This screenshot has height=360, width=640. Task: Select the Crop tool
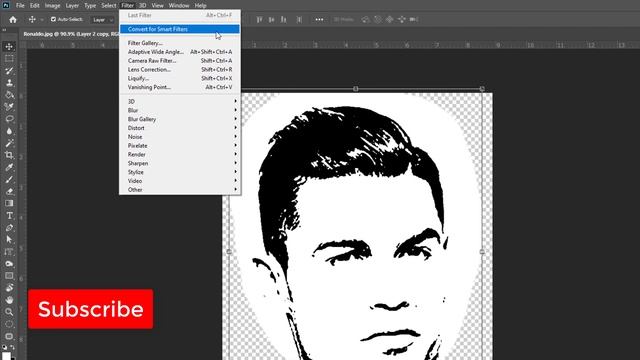pyautogui.click(x=9, y=155)
